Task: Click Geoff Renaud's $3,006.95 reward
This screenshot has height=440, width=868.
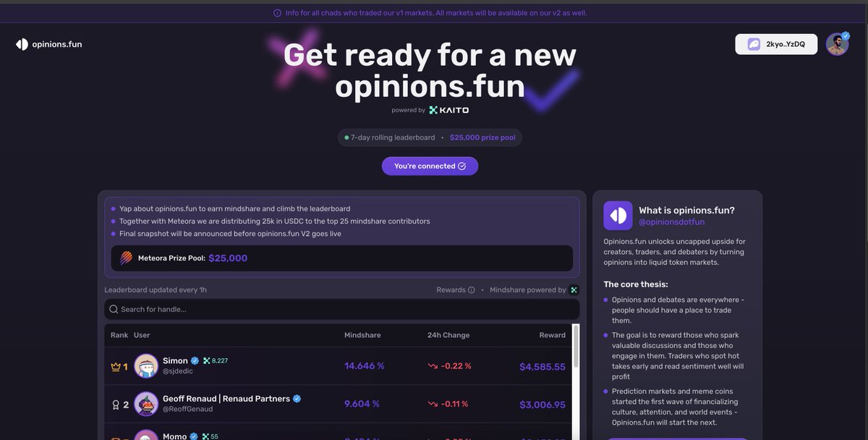Action: click(542, 405)
